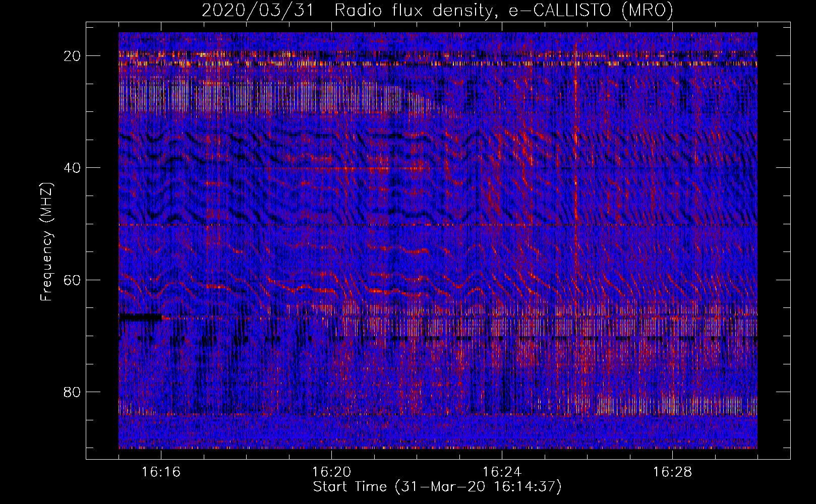Click the 16:20 time tick label
The width and height of the screenshot is (816, 504).
331,472
